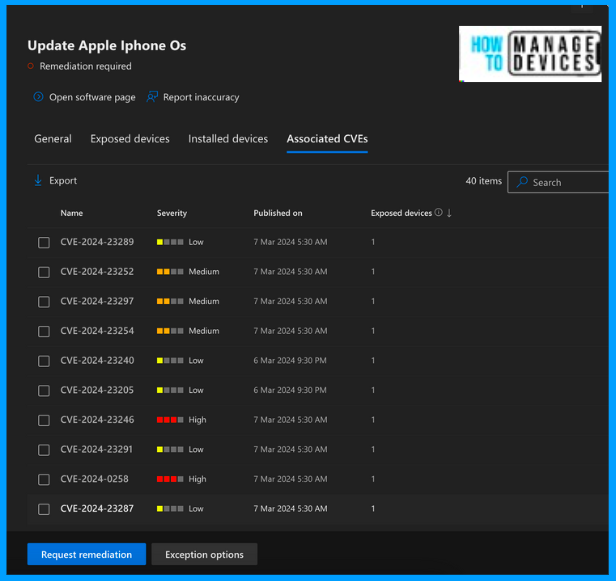Select the CVE-2024-23297 checkbox
Image resolution: width=616 pixels, height=581 pixels.
(x=44, y=302)
